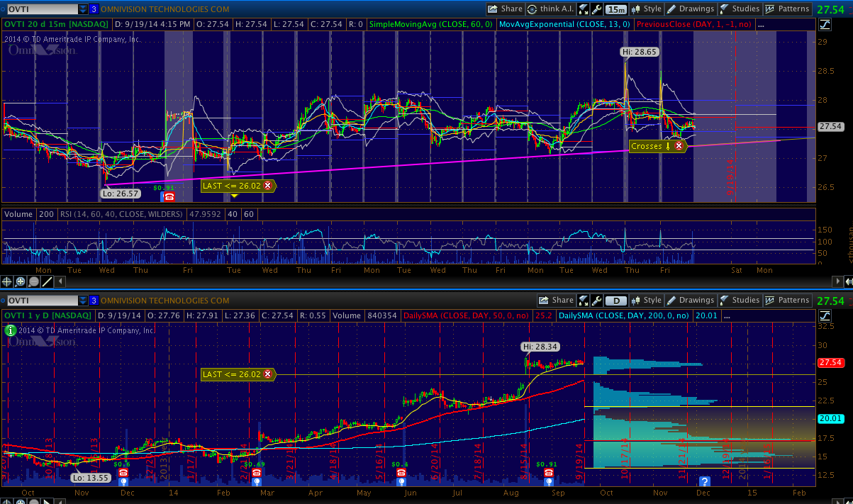Open upper chart settings wrench icon

[x=597, y=9]
